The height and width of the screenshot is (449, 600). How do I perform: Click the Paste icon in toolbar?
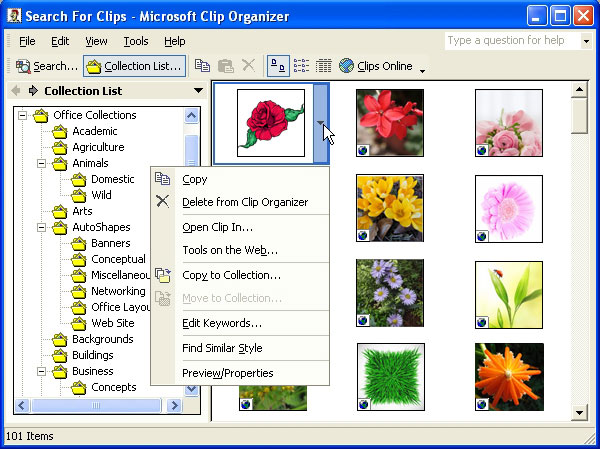(x=225, y=66)
